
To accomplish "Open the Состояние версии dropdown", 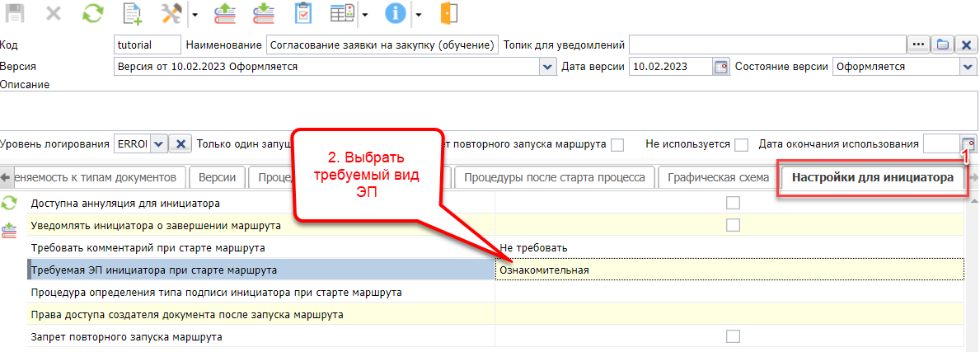I will (x=969, y=67).
